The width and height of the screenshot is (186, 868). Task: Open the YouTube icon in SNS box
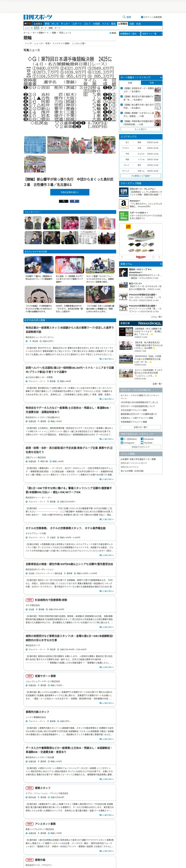(x=142, y=443)
